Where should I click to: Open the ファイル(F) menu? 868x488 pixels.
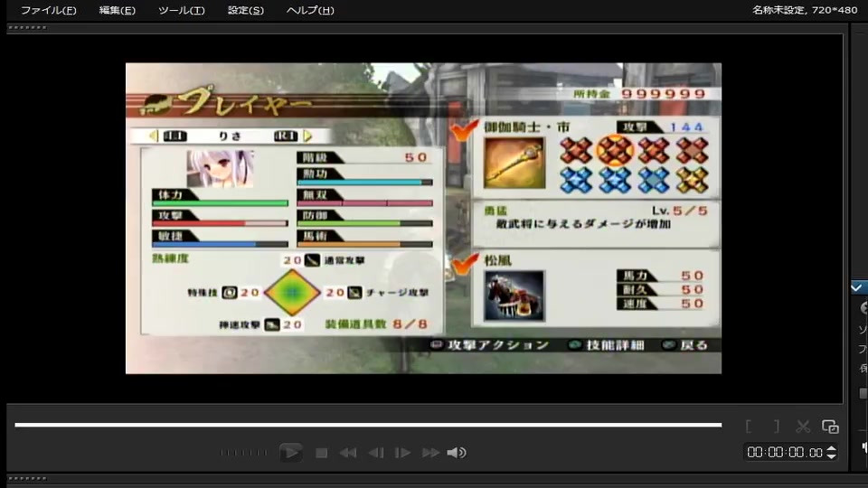[48, 11]
